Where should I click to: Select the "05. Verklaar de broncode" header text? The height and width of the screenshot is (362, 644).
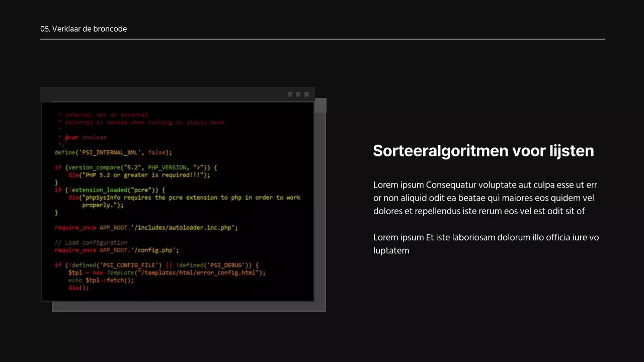[84, 29]
